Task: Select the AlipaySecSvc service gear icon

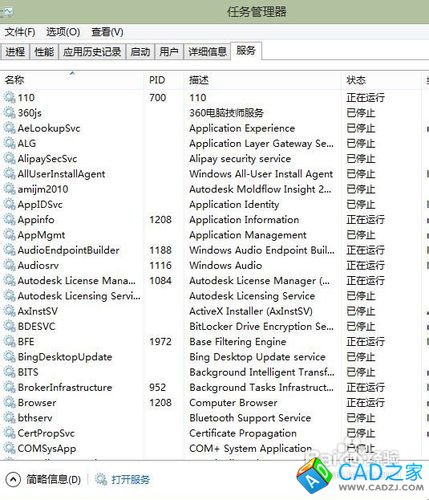Action: click(x=9, y=159)
